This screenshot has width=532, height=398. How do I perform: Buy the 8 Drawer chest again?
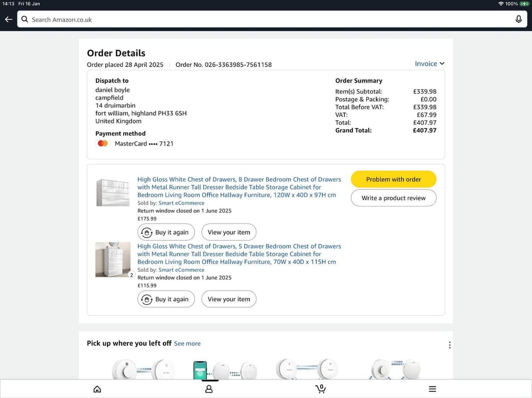click(166, 232)
